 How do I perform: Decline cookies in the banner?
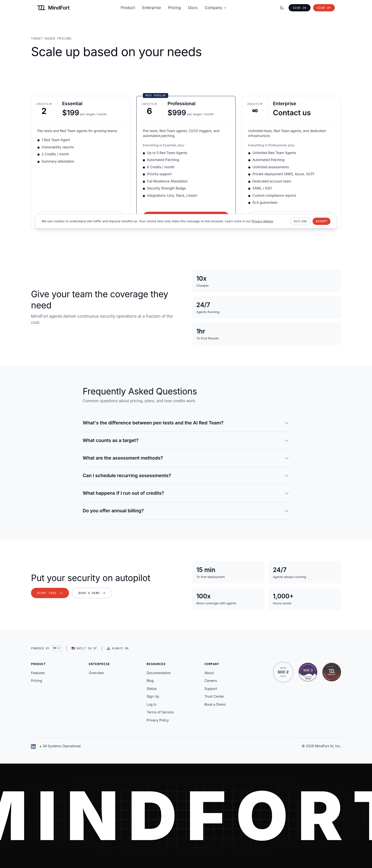300,221
